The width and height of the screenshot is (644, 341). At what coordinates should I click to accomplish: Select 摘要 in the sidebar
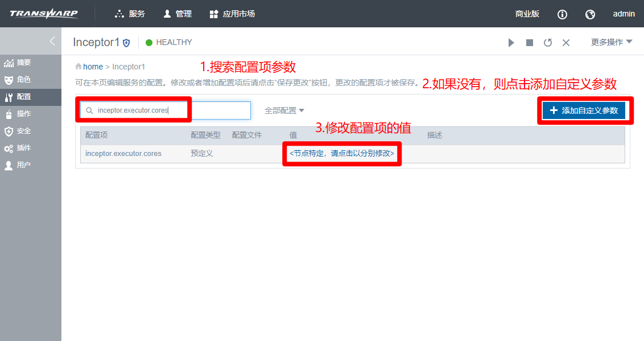(23, 63)
